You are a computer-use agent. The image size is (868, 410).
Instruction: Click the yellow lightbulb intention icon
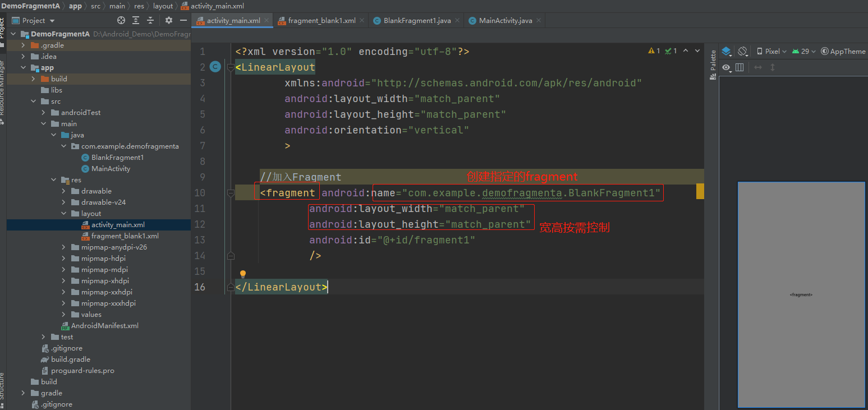243,274
